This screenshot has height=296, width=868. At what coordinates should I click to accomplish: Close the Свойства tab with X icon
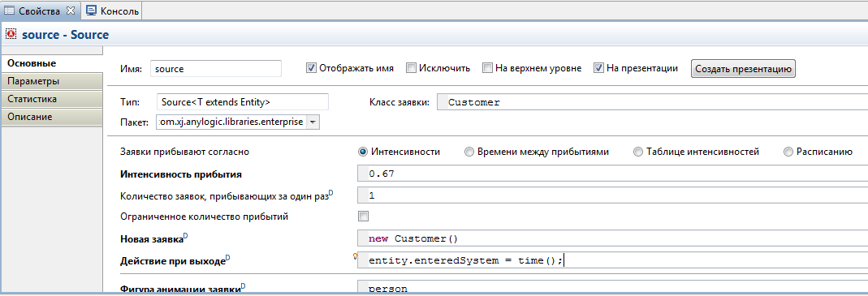tap(71, 10)
